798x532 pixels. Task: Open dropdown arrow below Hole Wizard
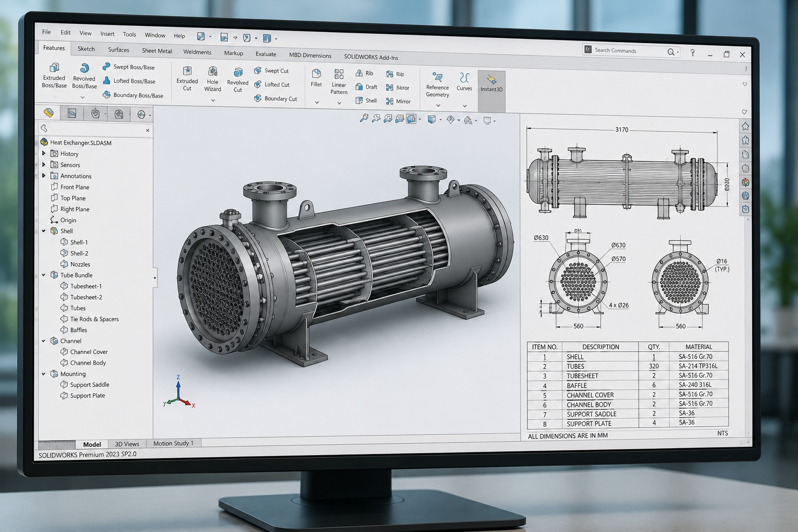(x=212, y=100)
